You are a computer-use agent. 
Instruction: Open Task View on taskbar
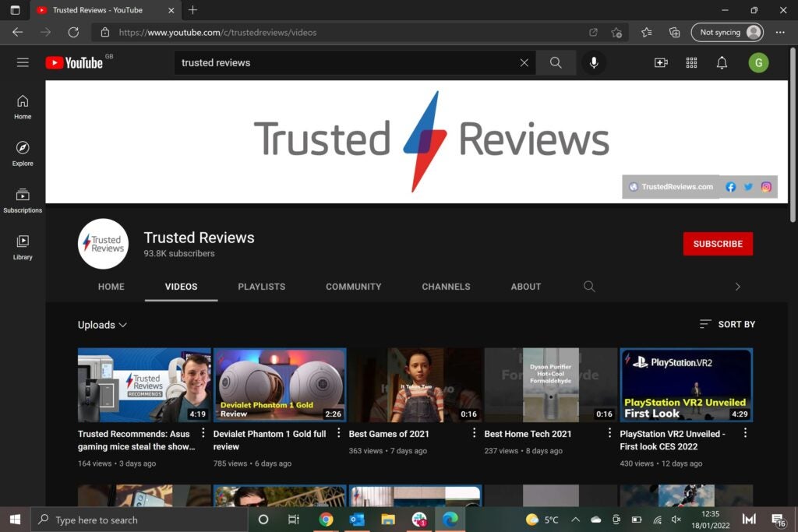[294, 520]
